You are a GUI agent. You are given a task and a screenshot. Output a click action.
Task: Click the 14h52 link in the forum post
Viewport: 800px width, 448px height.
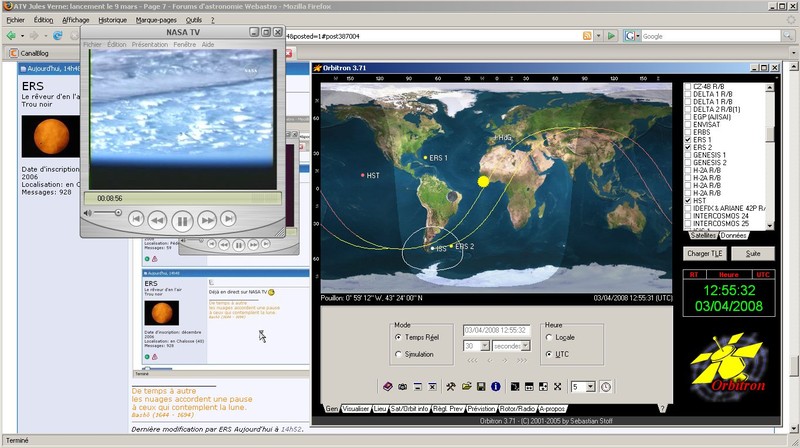[x=291, y=430]
